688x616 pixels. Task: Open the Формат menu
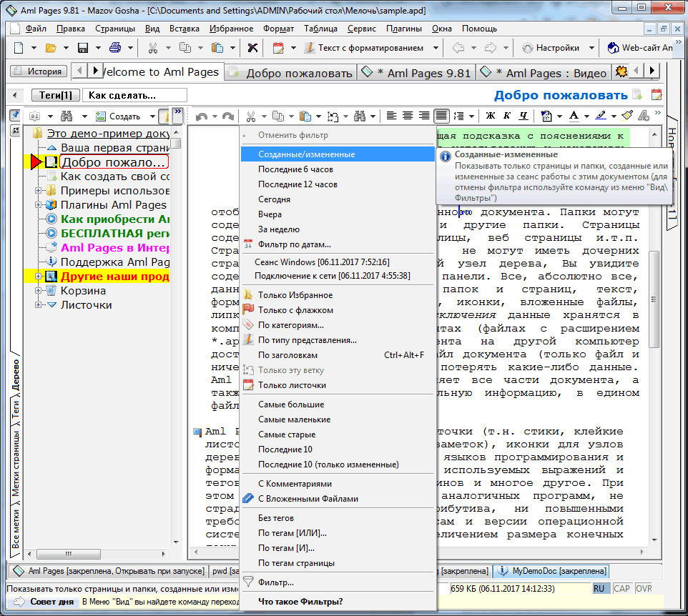pyautogui.click(x=279, y=29)
